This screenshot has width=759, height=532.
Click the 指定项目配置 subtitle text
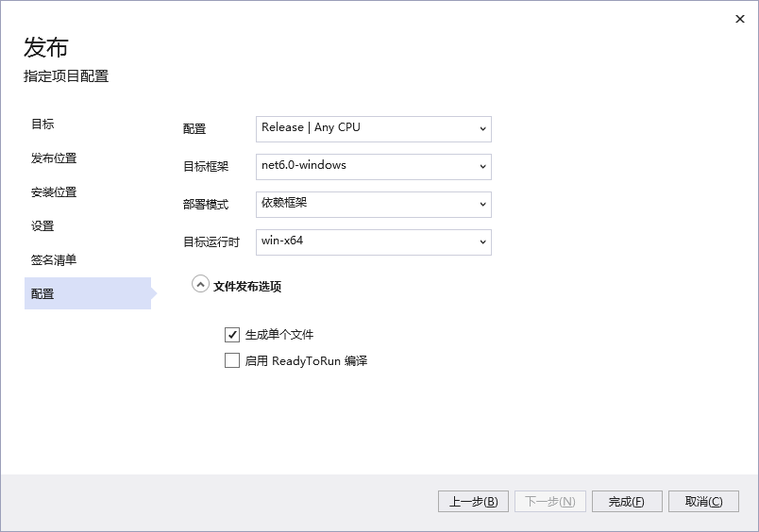pos(66,76)
